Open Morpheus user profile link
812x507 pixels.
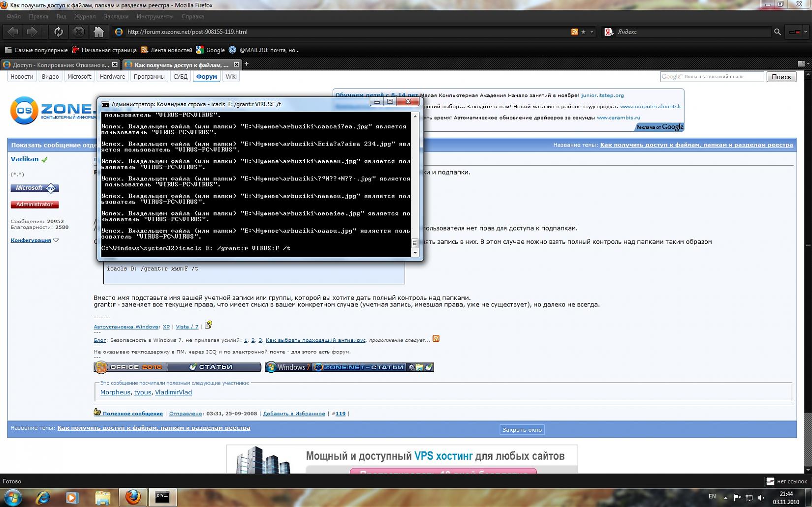tap(115, 392)
